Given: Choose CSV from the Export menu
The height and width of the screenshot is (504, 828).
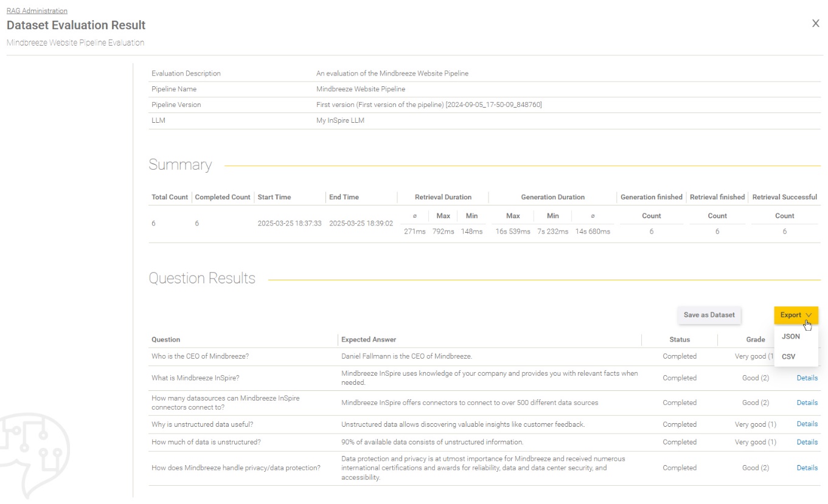Looking at the screenshot, I should [x=788, y=356].
